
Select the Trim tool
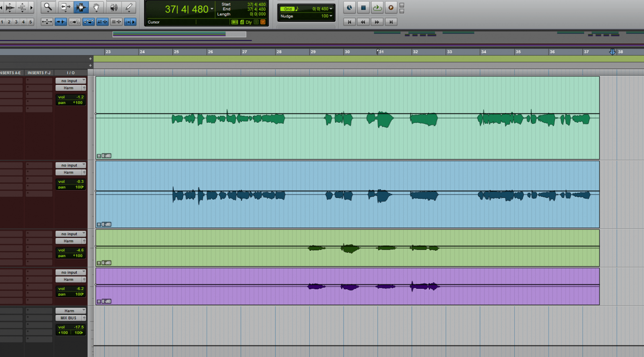[x=65, y=8]
